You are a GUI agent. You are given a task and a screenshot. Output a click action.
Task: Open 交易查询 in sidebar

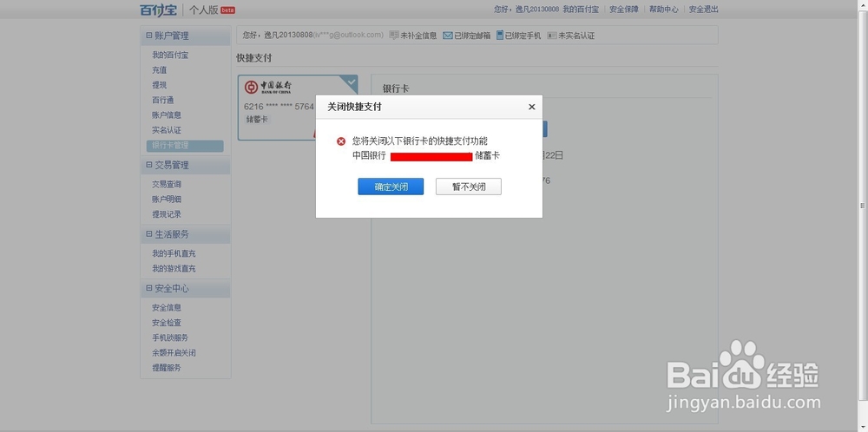point(167,184)
